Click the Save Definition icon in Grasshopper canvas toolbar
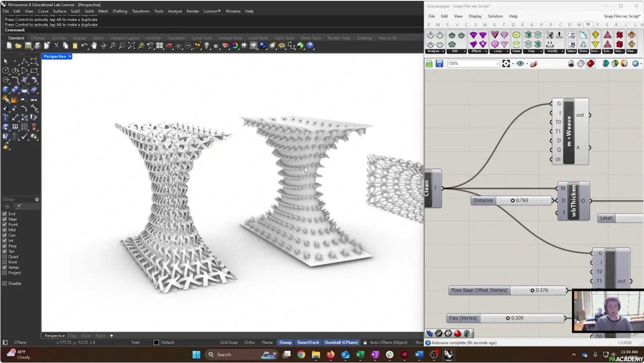This screenshot has height=363, width=644. 440,63
